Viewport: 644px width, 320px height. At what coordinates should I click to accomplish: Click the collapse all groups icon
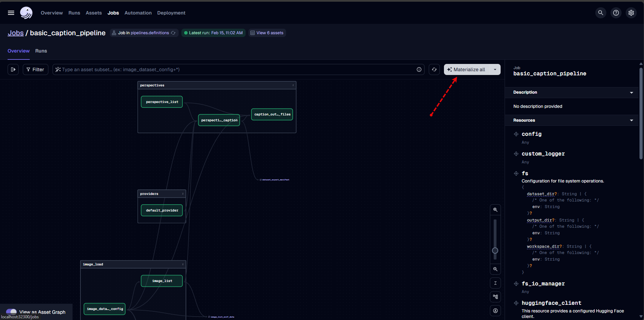click(x=495, y=283)
